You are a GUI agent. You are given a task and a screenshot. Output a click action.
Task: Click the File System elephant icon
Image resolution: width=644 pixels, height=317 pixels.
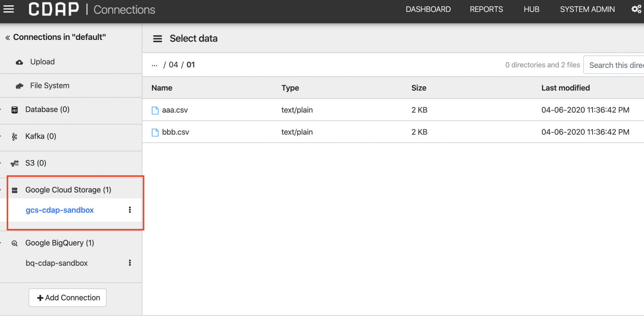19,86
